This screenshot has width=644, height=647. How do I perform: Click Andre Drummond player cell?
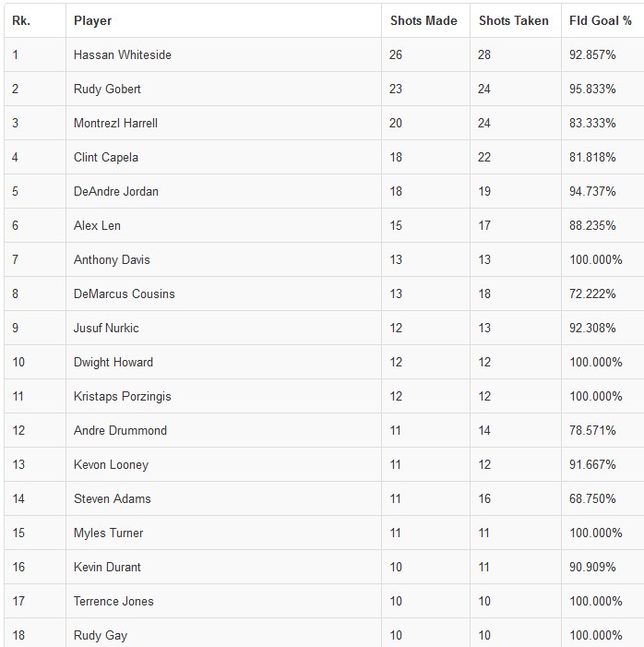tap(120, 430)
